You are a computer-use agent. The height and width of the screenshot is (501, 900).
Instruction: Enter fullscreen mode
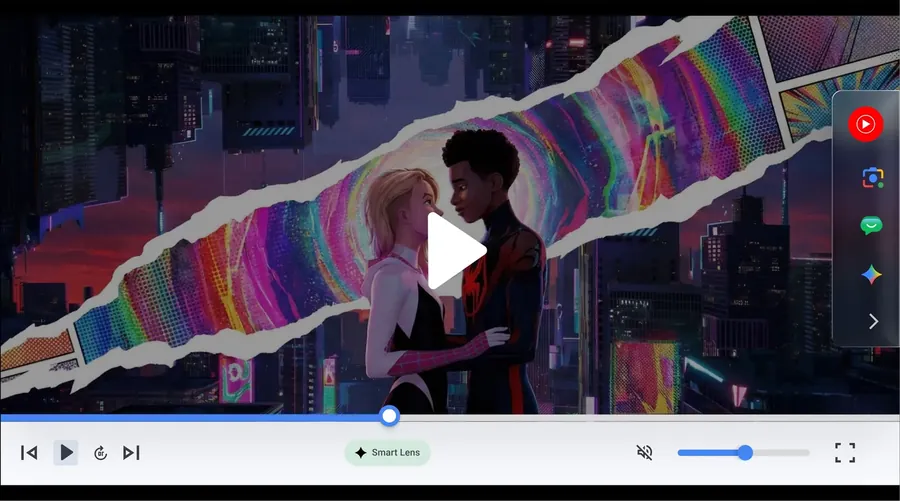point(845,452)
